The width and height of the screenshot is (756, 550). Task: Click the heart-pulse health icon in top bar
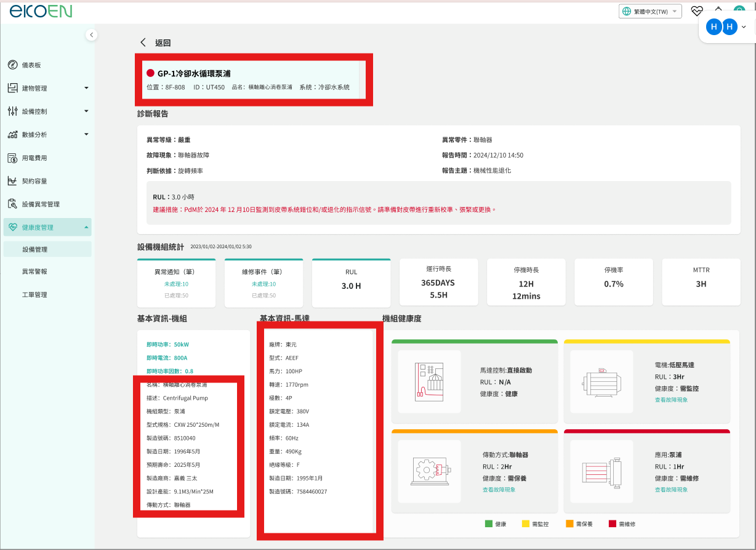pos(697,11)
